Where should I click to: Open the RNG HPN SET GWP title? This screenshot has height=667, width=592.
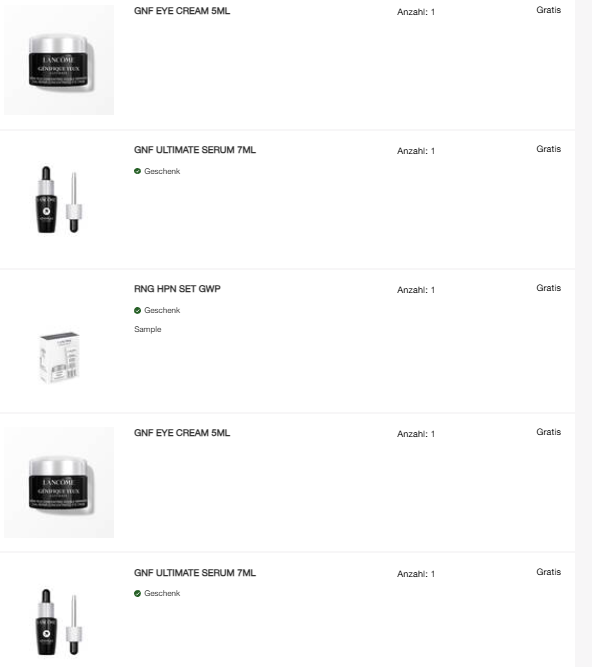(177, 289)
